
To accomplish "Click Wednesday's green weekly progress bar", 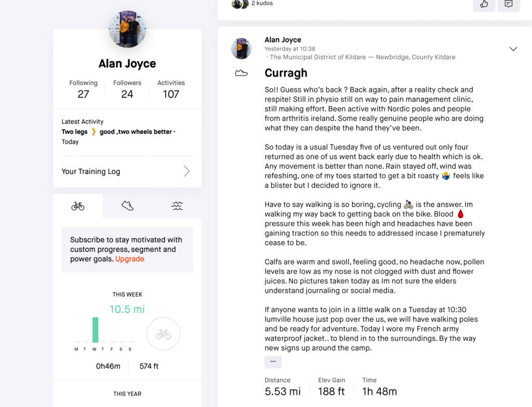I will coord(96,330).
